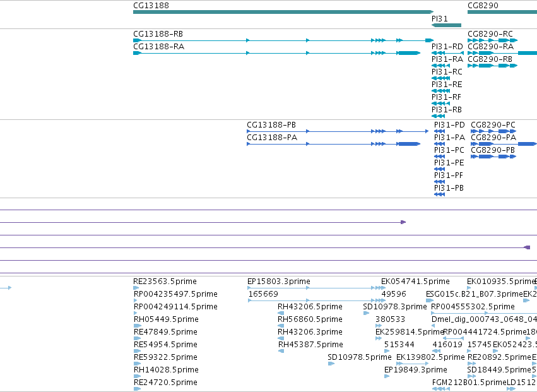Click protein label CG8290-PC
Viewport: 537px width, 392px height.
click(493, 125)
